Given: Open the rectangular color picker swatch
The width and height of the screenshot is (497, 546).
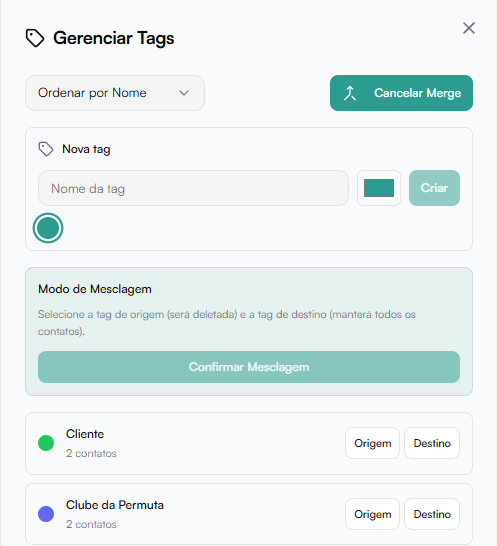Looking at the screenshot, I should coord(379,188).
